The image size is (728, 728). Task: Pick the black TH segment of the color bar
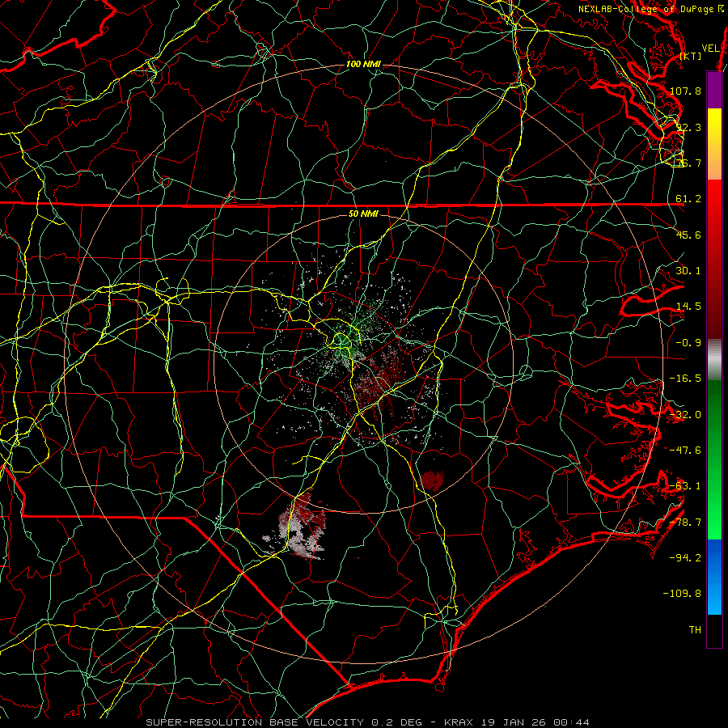point(714,630)
